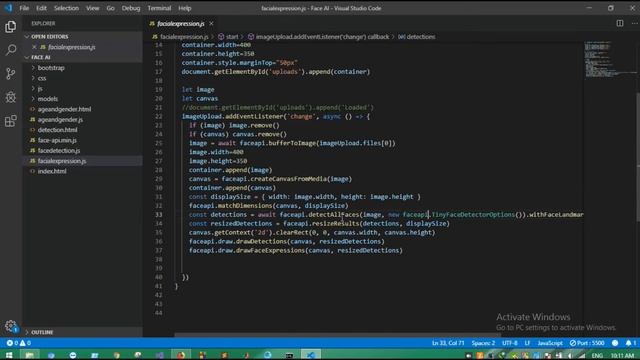This screenshot has width=640, height=360.
Task: Click the code minimap preview
Action: click(609, 60)
